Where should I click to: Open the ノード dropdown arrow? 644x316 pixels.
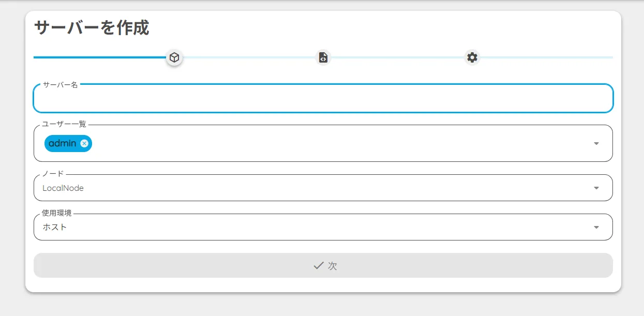pos(596,188)
